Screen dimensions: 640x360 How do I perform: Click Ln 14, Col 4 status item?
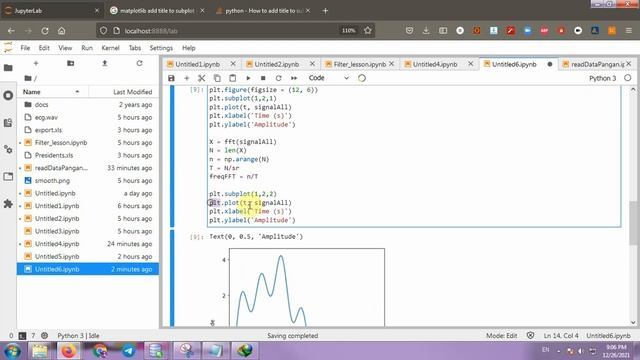click(x=561, y=336)
